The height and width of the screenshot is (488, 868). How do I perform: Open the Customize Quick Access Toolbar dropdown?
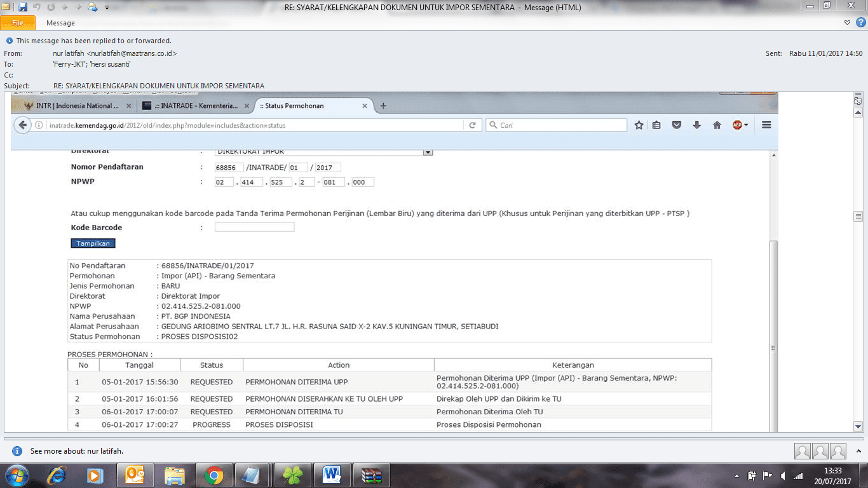[x=106, y=8]
